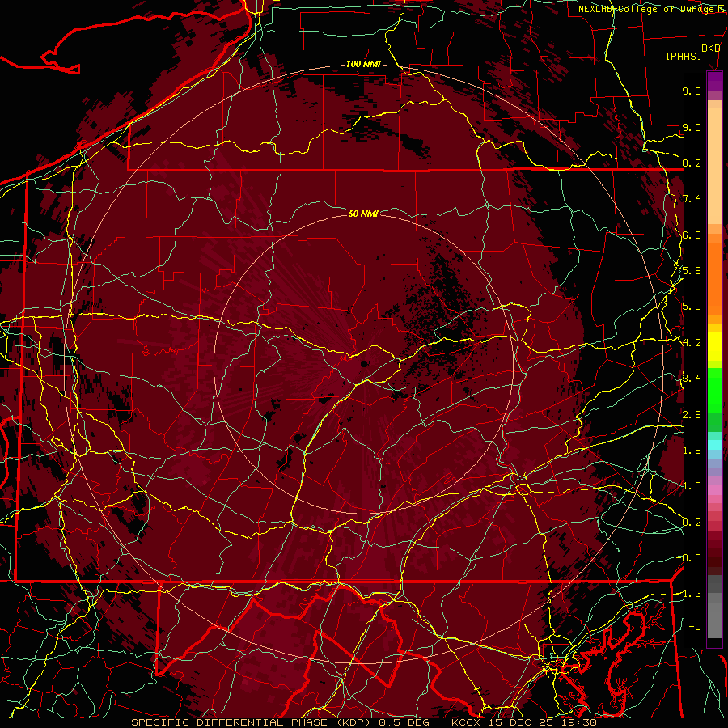Screen dimensions: 728x728
Task: Click the TH label on the color scale
Action: [x=695, y=630]
